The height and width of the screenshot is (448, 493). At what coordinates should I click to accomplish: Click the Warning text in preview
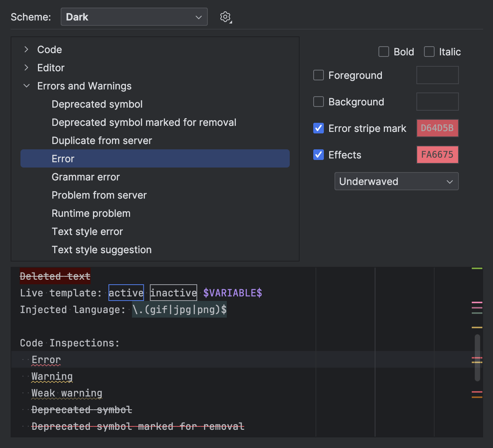(x=52, y=376)
